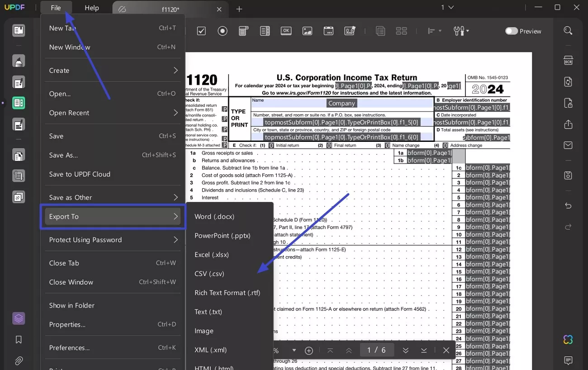Click the OCR icon in right sidebar
Viewport: 588px width, 370px height.
(x=568, y=61)
